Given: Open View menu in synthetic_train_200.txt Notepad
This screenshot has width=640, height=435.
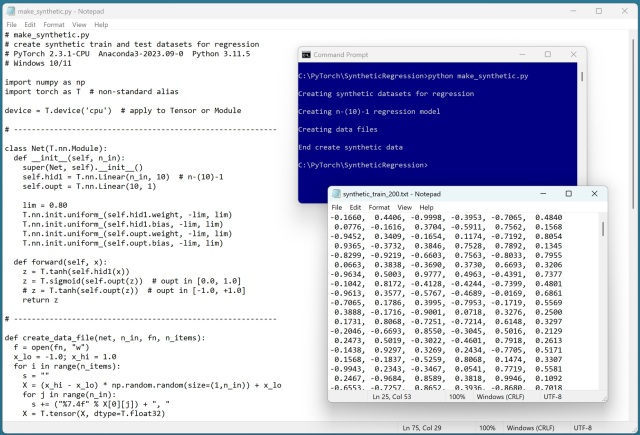Looking at the screenshot, I should pos(404,207).
